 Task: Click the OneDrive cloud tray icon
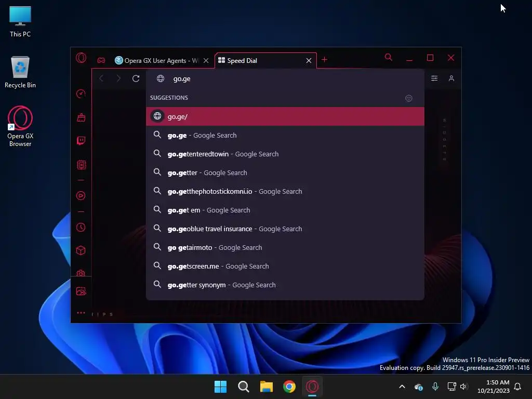419,387
